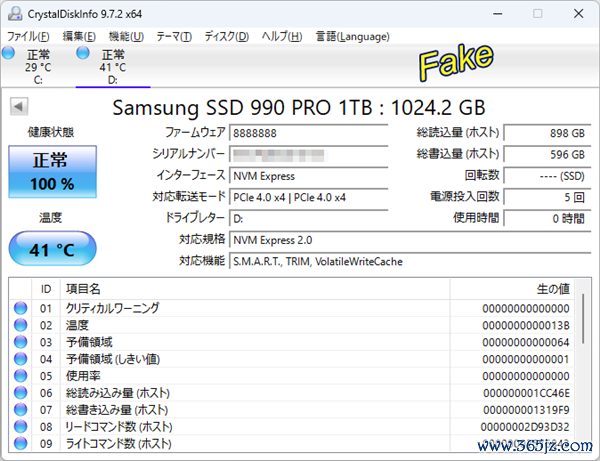This screenshot has width=600, height=461.
Task: Click the D: drive status orb icon
Action: [83, 53]
